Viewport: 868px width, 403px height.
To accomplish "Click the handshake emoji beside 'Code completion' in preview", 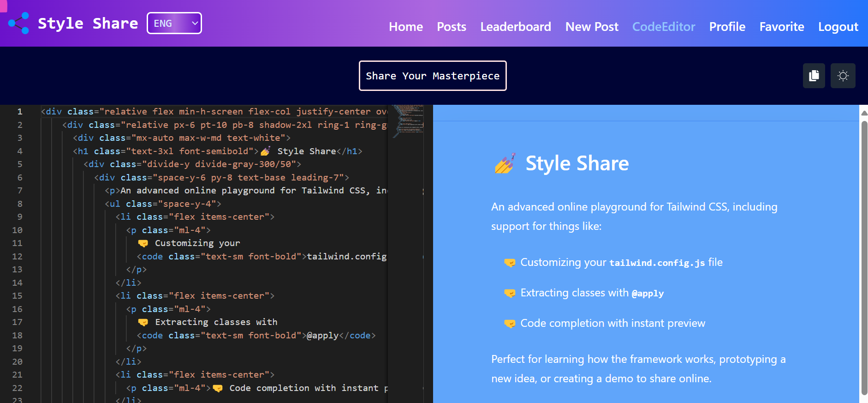I will 510,324.
